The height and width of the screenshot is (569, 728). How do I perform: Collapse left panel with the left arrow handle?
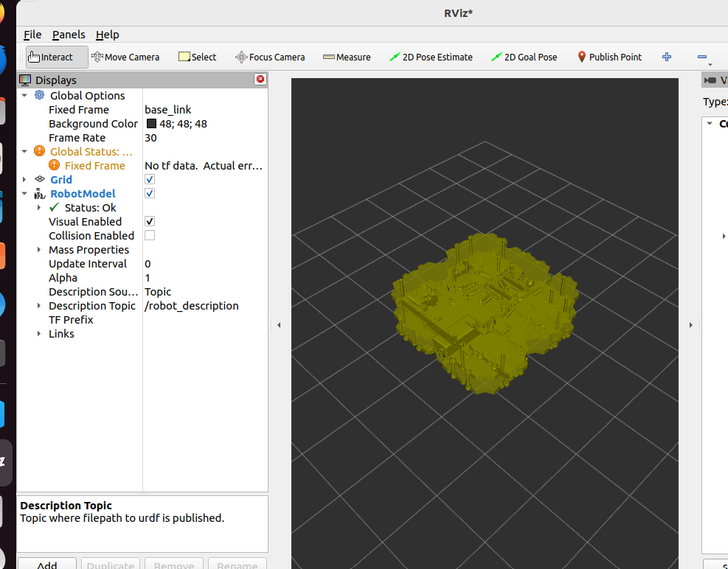[279, 325]
